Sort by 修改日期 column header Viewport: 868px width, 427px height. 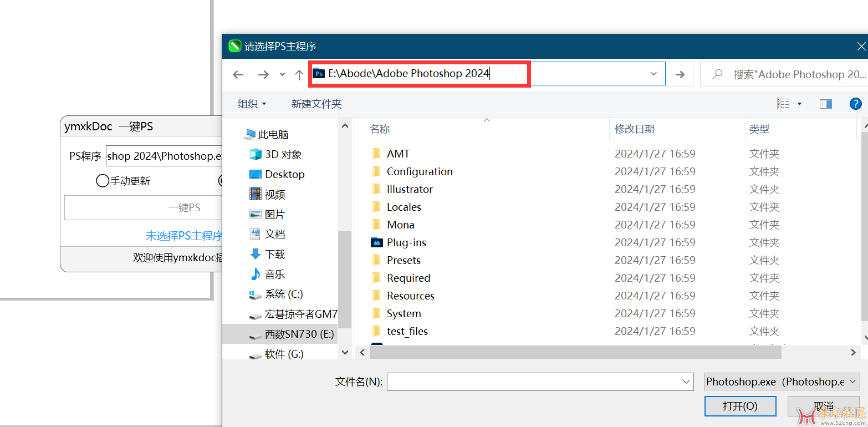click(635, 129)
